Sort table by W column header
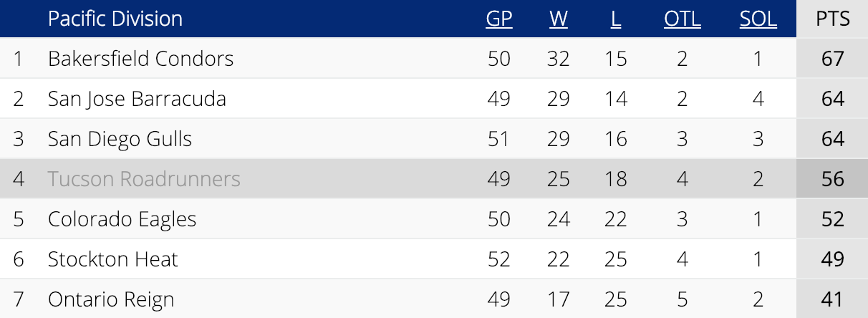The width and height of the screenshot is (868, 318). tap(559, 19)
